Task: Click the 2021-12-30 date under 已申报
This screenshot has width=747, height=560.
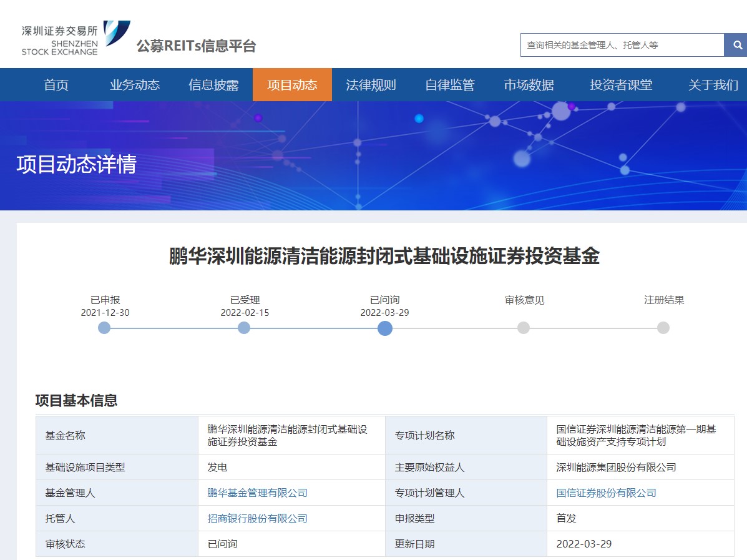Action: click(x=105, y=313)
